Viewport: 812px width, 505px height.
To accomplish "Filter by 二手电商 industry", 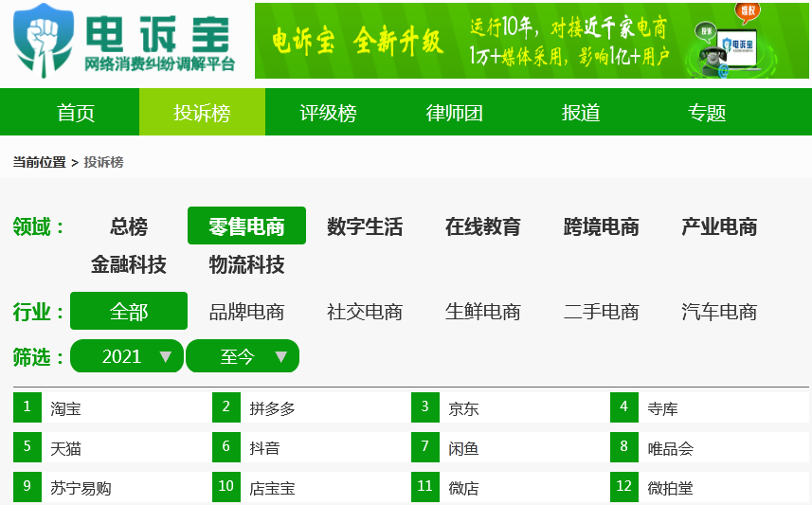I will [601, 312].
